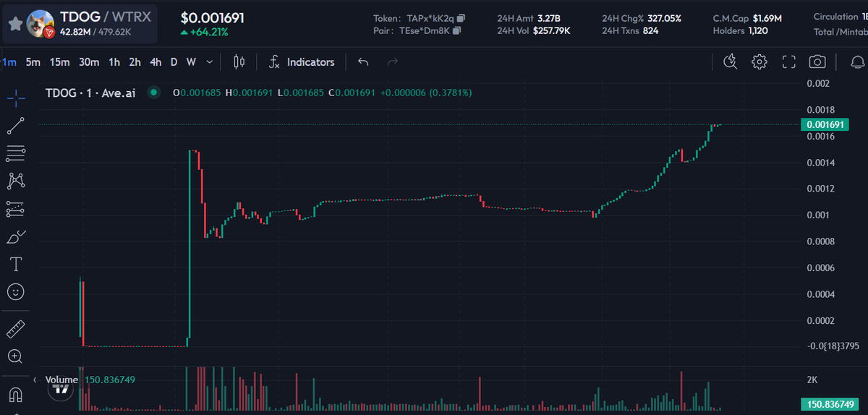Viewport: 868px width, 415px height.
Task: Select the forecasting and measurement tool
Action: [x=16, y=209]
